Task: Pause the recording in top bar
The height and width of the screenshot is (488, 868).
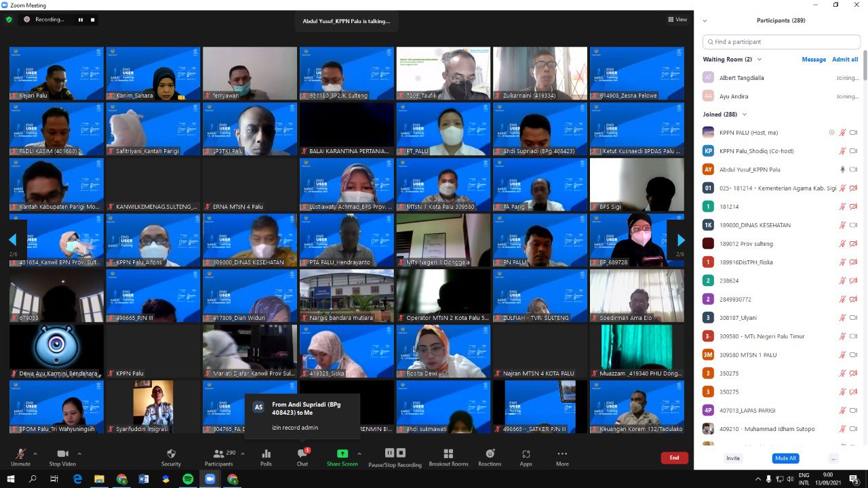Action: (81, 20)
